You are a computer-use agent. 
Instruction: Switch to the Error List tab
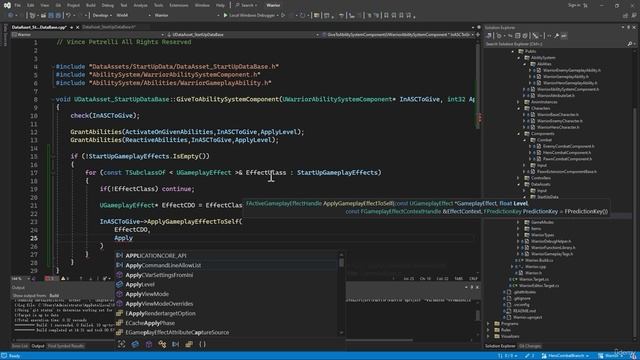[x=20, y=346]
